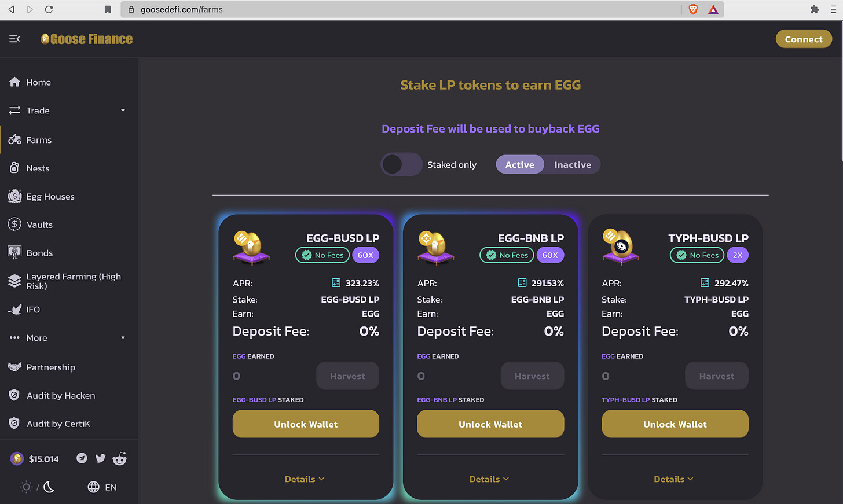This screenshot has width=843, height=504.
Task: Click the bookmark icon next to address bar
Action: (108, 9)
